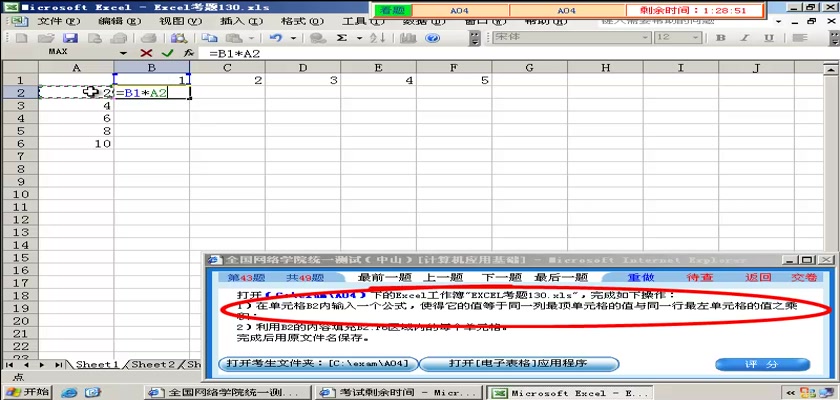
Task: Click 重做 in exam window
Action: click(x=641, y=277)
